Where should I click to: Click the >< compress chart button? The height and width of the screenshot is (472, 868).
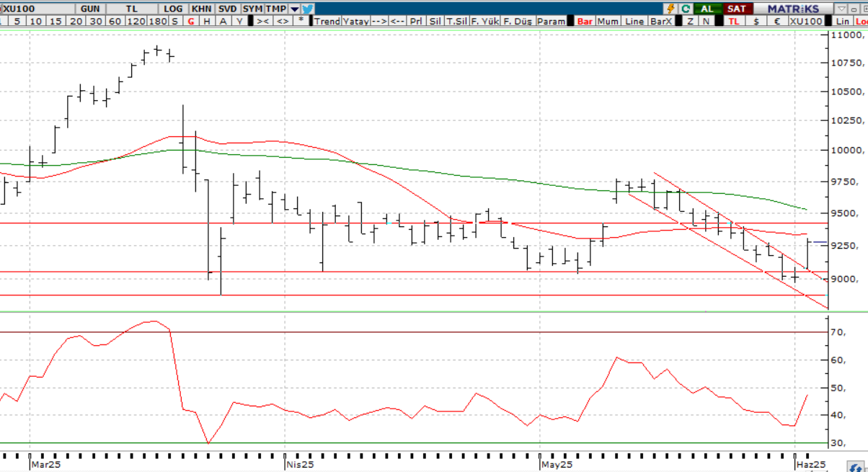262,22
